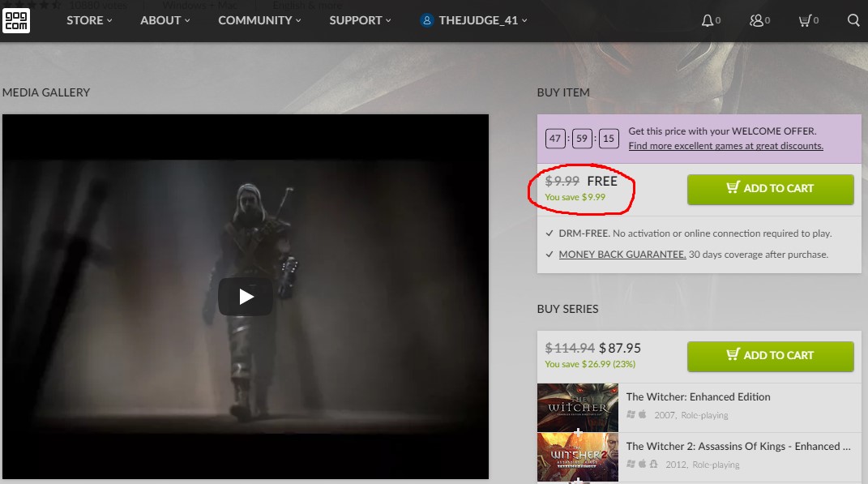Click the MEDIA GALLERY heading
The width and height of the screenshot is (868, 484).
46,92
